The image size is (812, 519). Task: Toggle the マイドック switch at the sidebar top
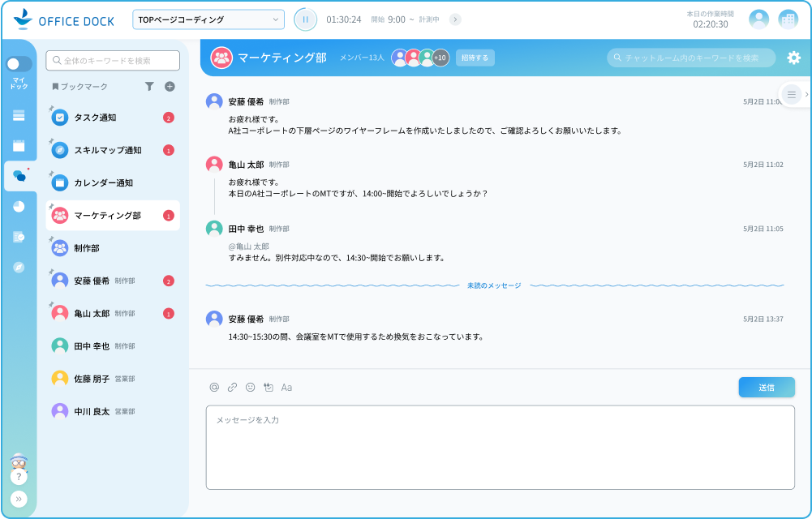tap(19, 63)
